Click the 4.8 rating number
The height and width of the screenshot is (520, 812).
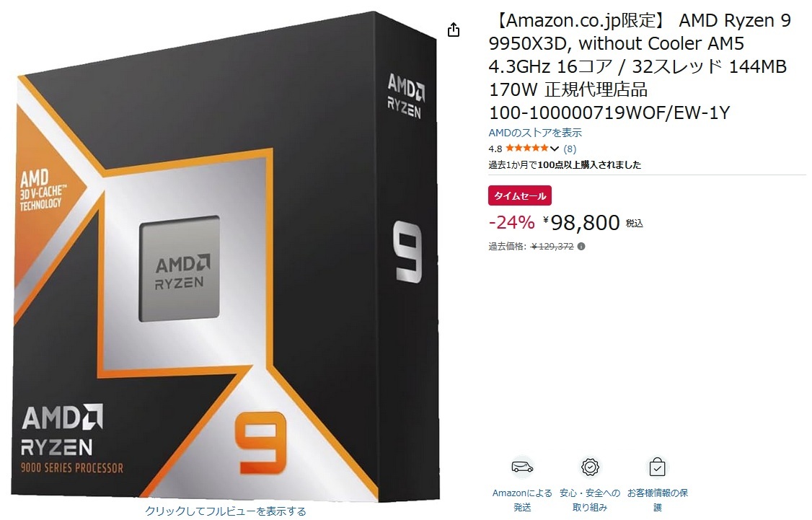tap(495, 149)
